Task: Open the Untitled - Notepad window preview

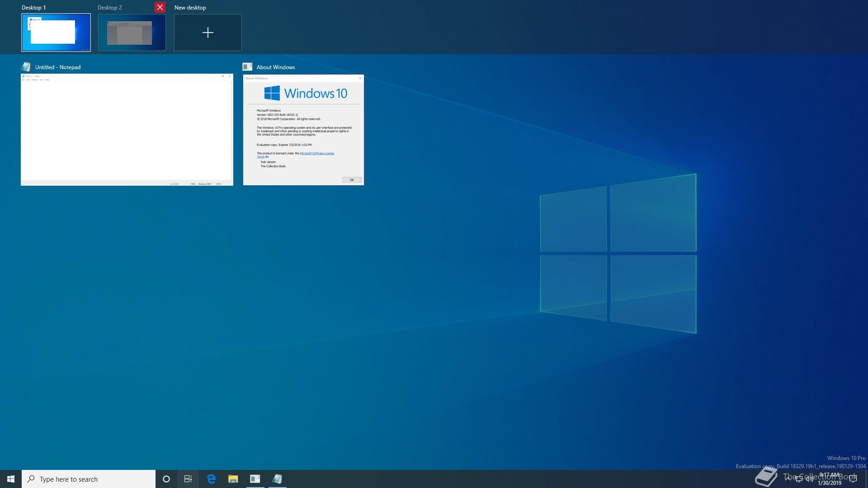Action: pos(127,130)
